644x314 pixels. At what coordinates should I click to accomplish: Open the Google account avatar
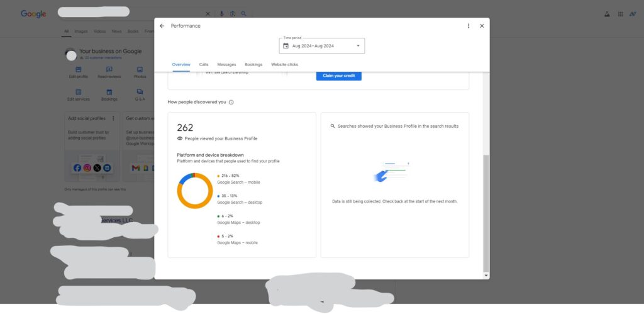[x=633, y=14]
